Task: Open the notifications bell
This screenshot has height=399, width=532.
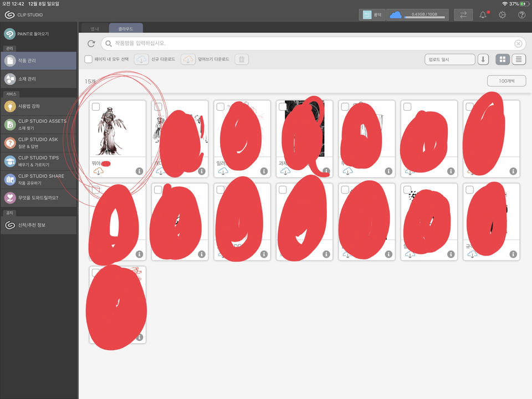Action: coord(483,15)
